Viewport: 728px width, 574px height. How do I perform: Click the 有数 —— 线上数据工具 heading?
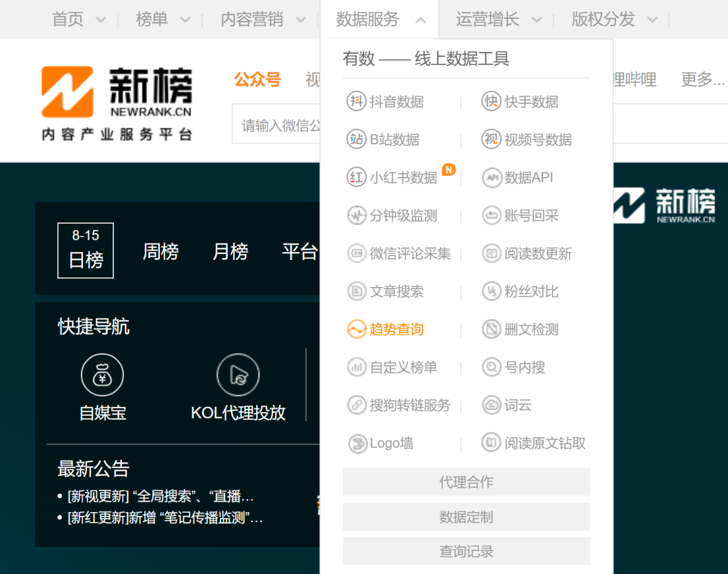tap(426, 59)
